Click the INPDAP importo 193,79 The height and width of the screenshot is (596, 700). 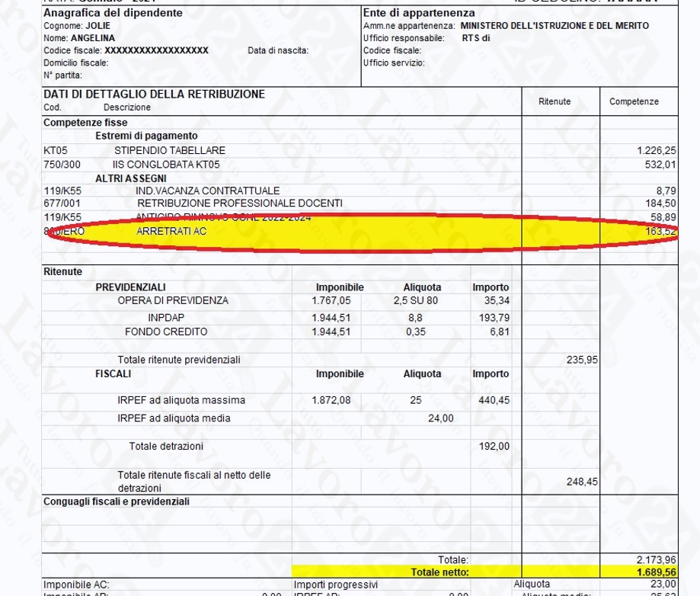point(494,318)
